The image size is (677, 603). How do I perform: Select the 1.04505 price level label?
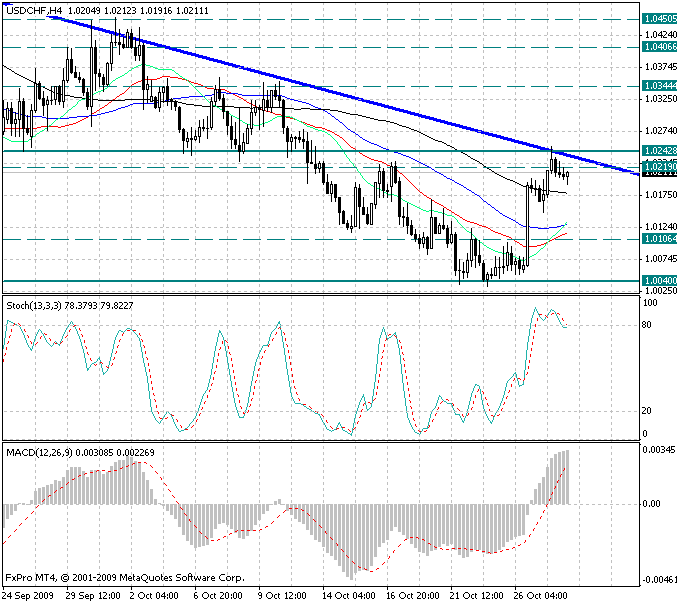pos(659,19)
